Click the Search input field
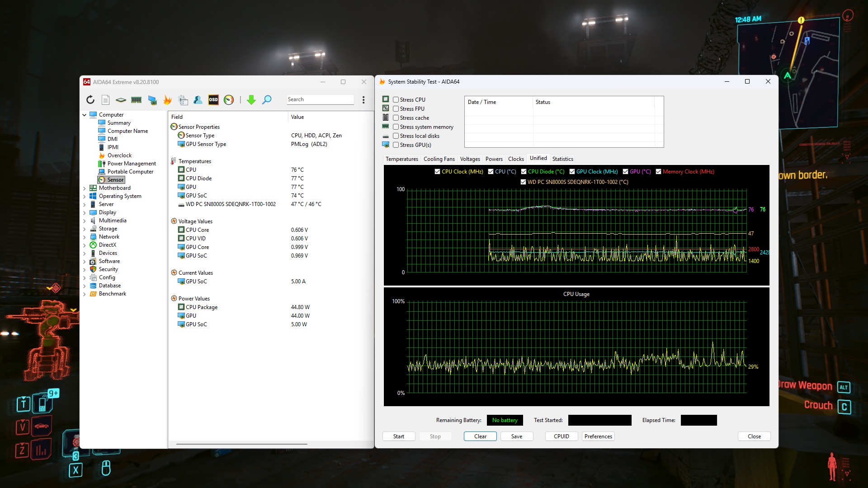Screen dimensions: 868x488 pos(320,100)
